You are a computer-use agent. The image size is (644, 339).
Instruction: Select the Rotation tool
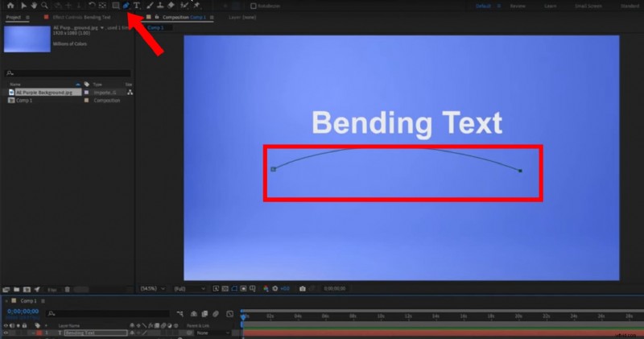[x=92, y=6]
